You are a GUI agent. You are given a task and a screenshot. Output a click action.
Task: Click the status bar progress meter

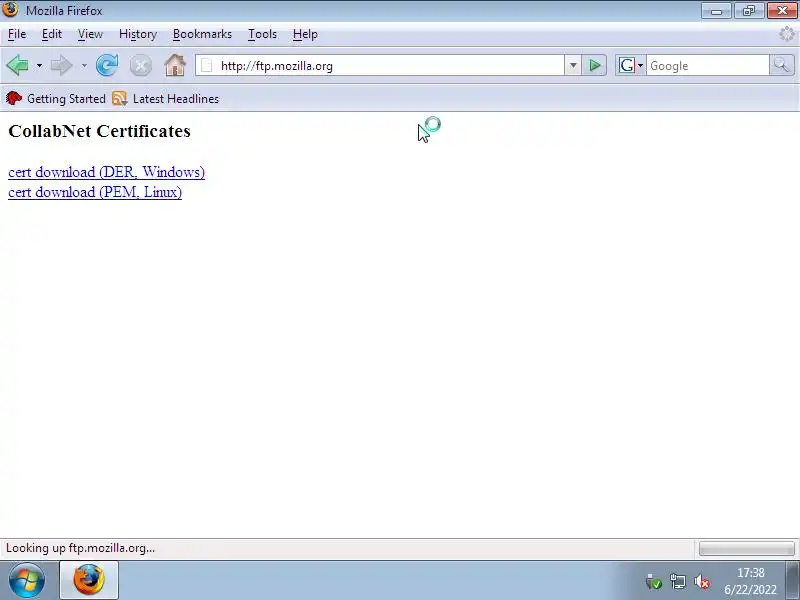pyautogui.click(x=746, y=548)
